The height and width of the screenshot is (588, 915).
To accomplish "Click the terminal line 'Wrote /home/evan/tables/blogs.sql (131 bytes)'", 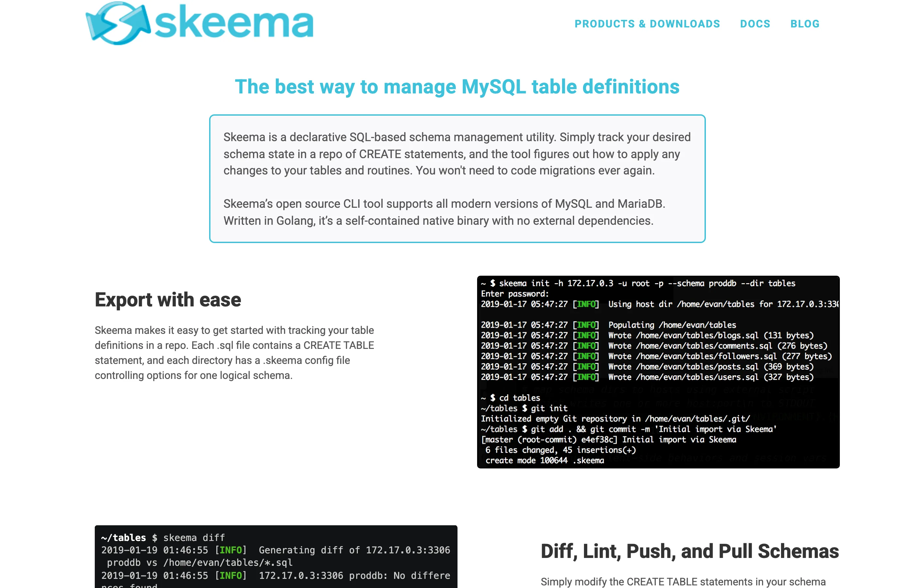I will click(711, 335).
